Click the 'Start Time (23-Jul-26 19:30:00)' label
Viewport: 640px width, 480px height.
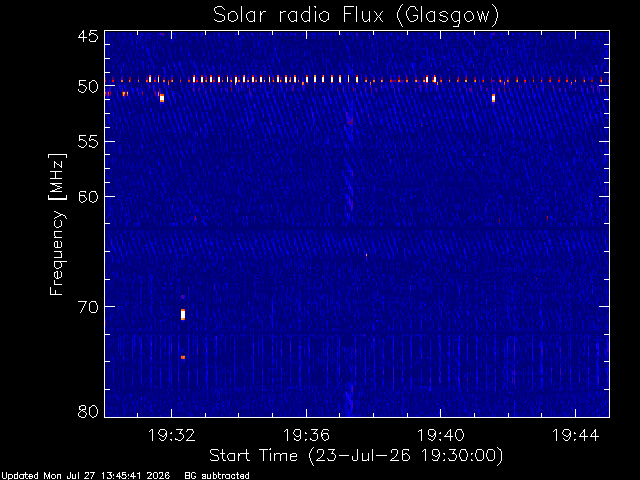356,456
